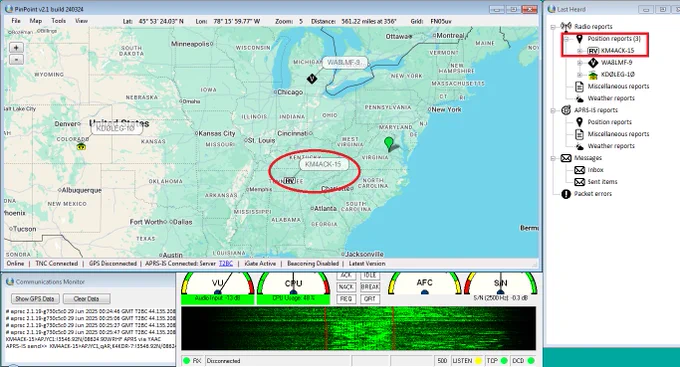Click the yellow LISTEN indicator
The height and width of the screenshot is (367, 680).
click(x=478, y=360)
